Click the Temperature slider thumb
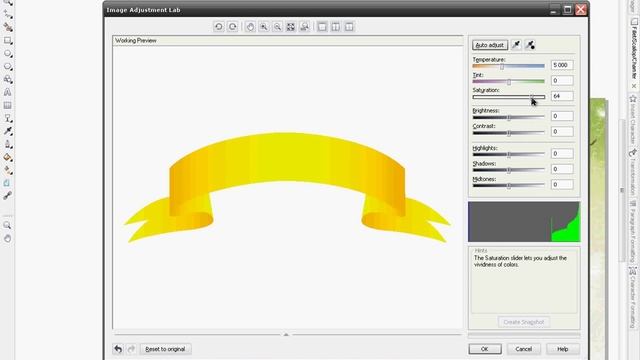This screenshot has width=640, height=360. pos(502,67)
